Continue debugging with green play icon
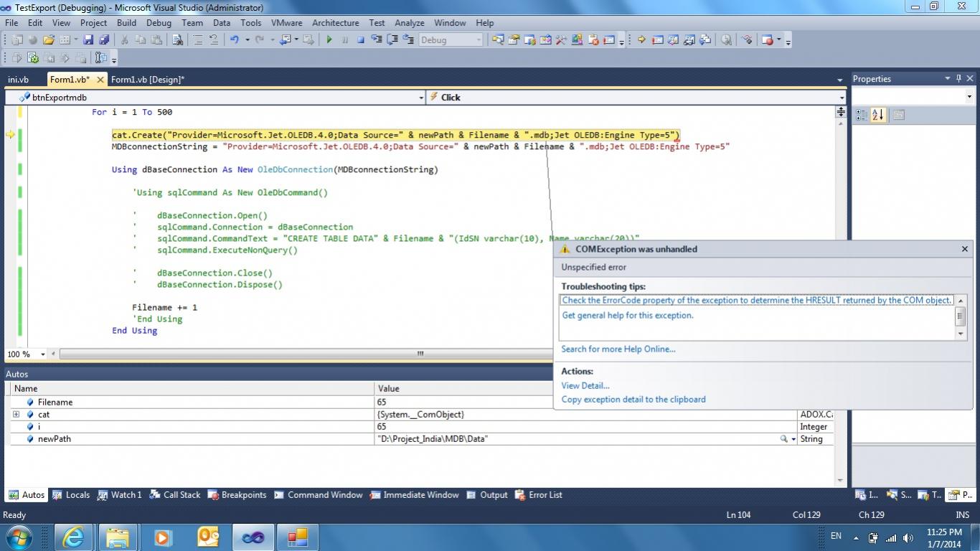Image resolution: width=980 pixels, height=551 pixels. [x=329, y=40]
